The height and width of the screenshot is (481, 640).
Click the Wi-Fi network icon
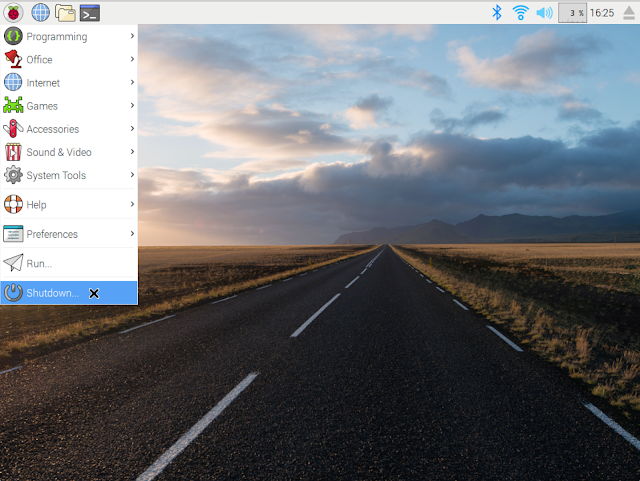[x=520, y=13]
